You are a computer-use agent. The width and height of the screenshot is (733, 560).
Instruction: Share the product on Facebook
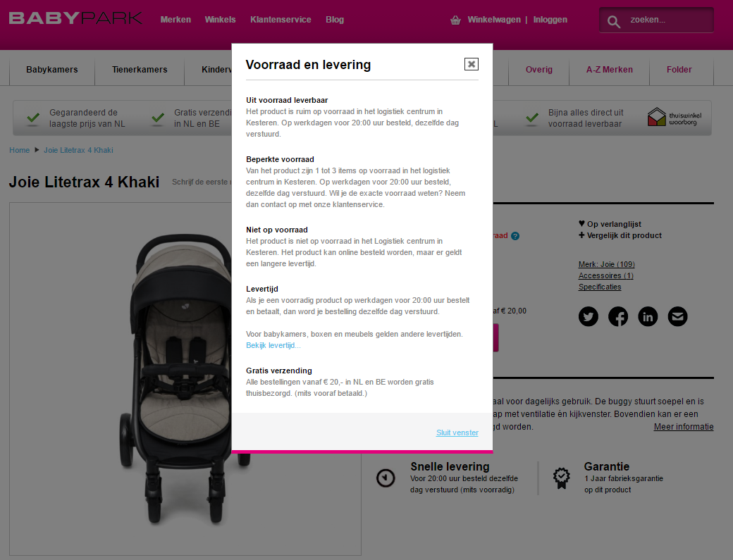618,317
